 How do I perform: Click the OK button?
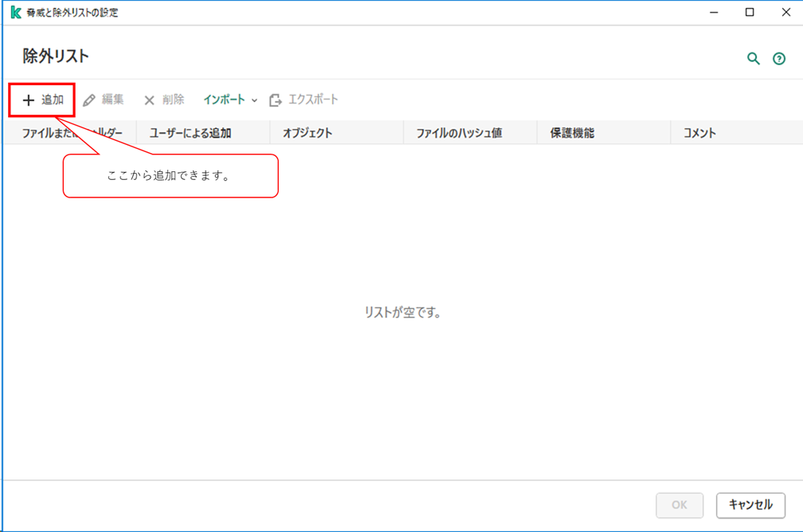(x=679, y=505)
